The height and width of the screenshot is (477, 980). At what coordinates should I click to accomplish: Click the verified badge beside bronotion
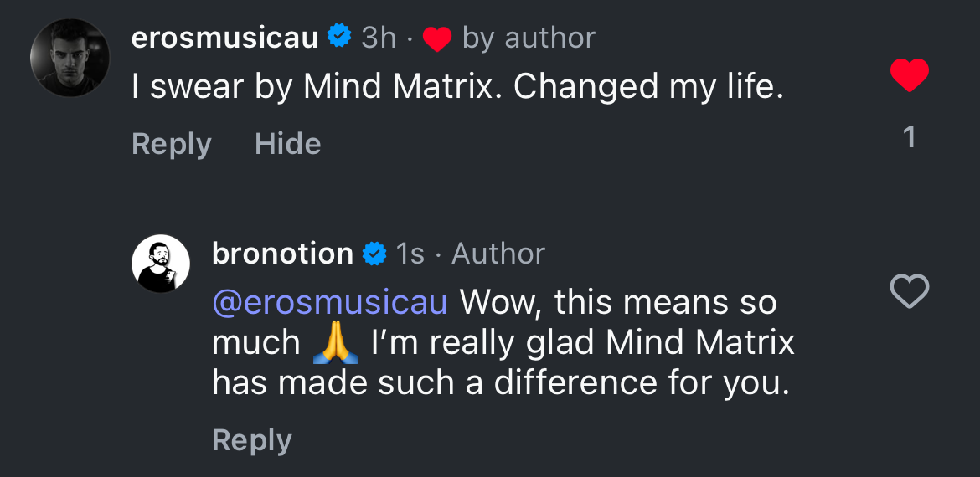[374, 254]
